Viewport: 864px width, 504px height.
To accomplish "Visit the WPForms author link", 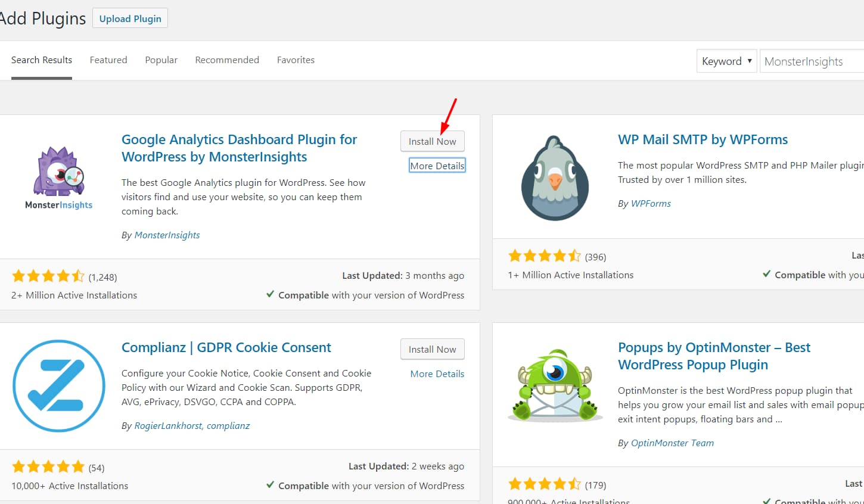I will tap(651, 203).
